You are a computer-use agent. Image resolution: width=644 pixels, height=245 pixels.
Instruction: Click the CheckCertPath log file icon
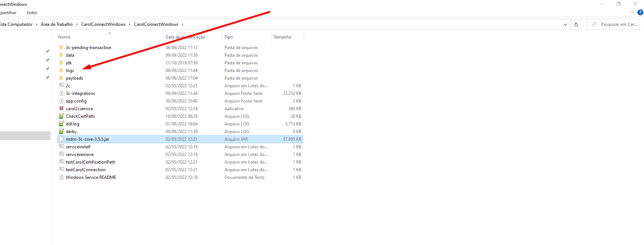(61, 116)
